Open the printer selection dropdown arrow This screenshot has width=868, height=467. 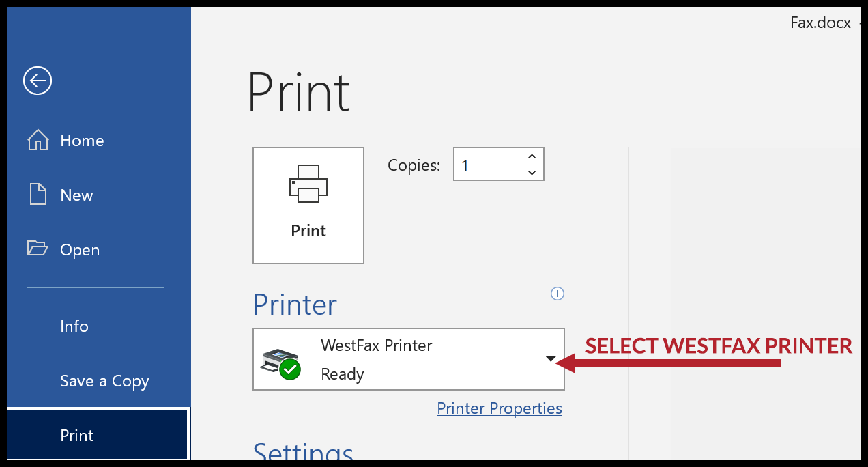[x=550, y=359]
